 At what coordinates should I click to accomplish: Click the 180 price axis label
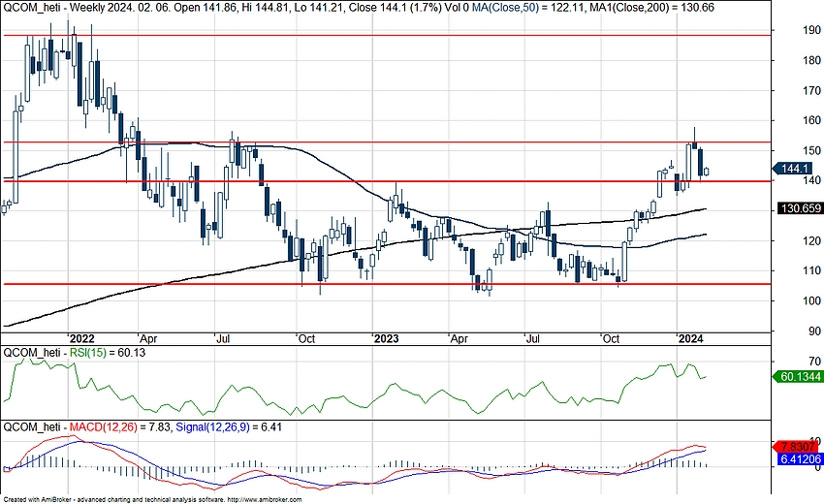coord(810,61)
